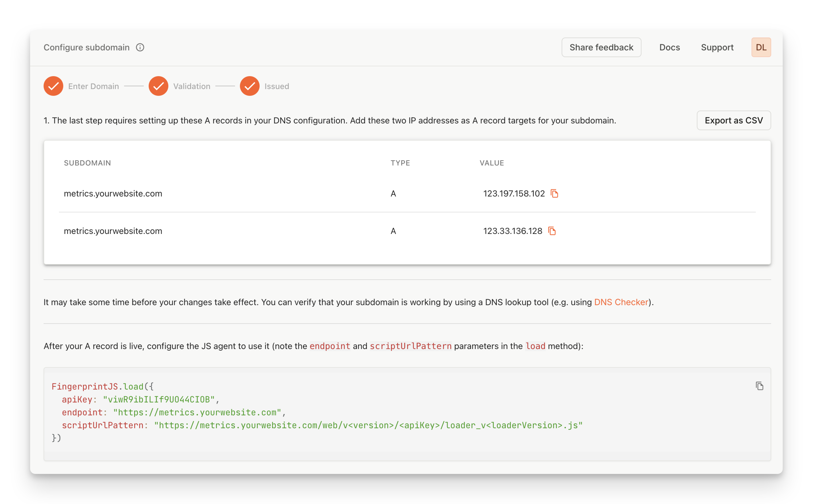Toggle the Enter Domain step indicator
Image resolution: width=813 pixels, height=504 pixels.
click(x=53, y=86)
